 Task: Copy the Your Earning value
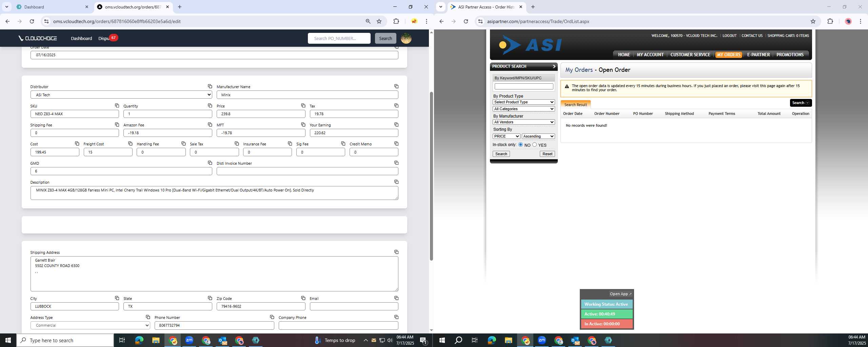click(396, 124)
